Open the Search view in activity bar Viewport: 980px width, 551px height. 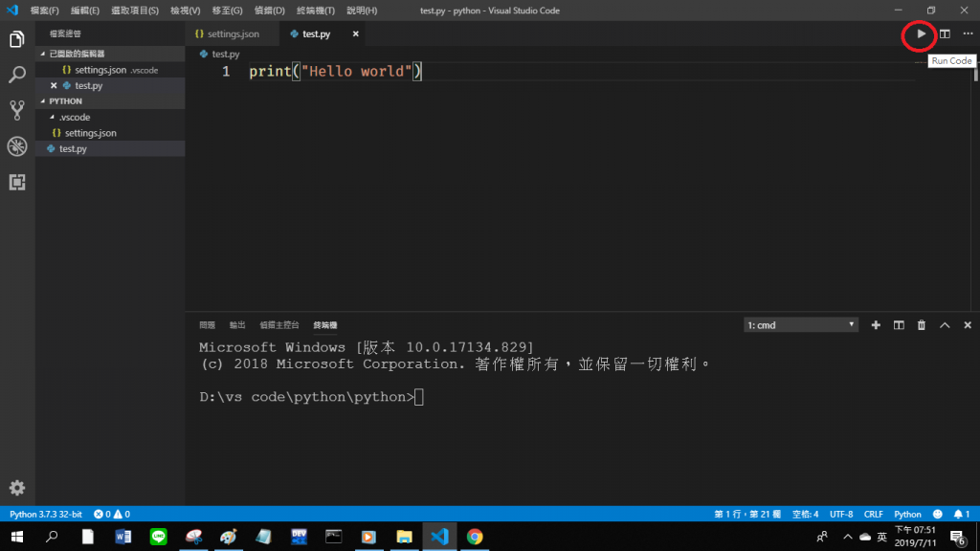click(x=17, y=75)
